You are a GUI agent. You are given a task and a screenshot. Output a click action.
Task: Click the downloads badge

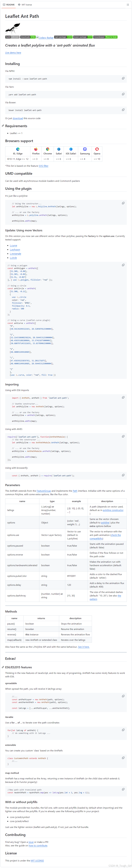click(28, 37)
